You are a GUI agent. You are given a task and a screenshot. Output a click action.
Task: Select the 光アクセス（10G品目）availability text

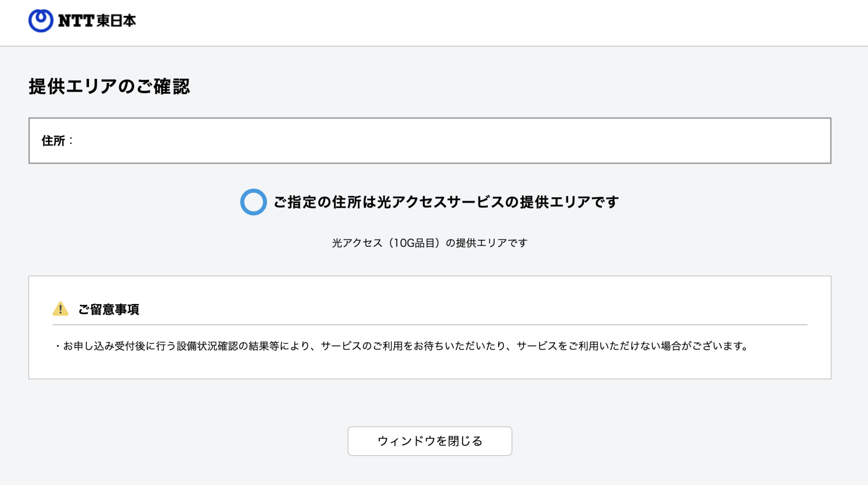tap(429, 243)
